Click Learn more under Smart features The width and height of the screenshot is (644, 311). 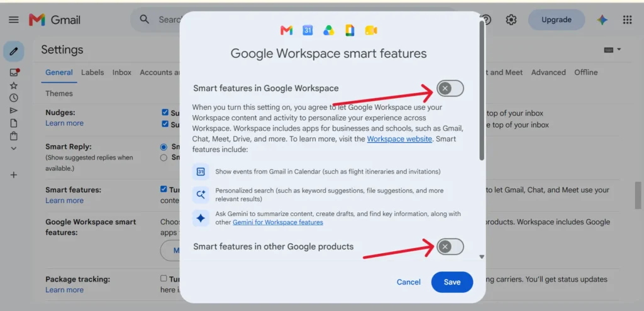coord(64,200)
